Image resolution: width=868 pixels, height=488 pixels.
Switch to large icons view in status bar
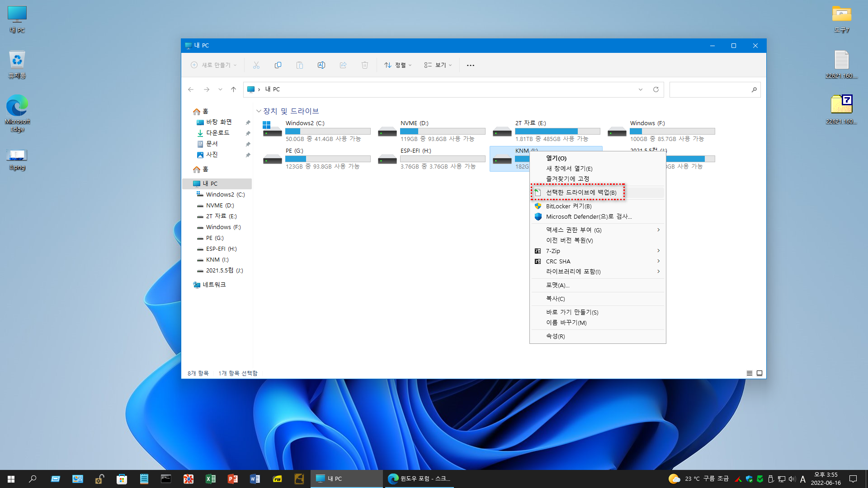(x=759, y=373)
